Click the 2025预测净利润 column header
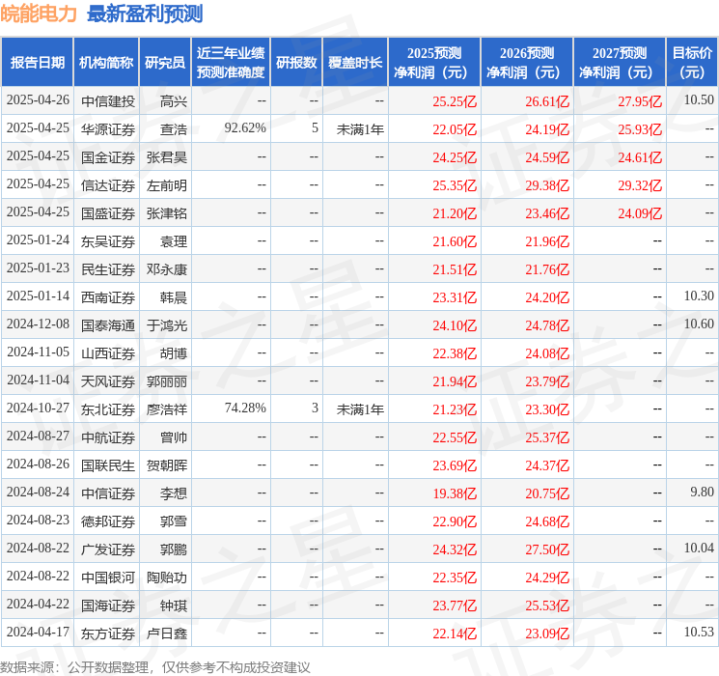The width and height of the screenshot is (719, 676). (434, 62)
